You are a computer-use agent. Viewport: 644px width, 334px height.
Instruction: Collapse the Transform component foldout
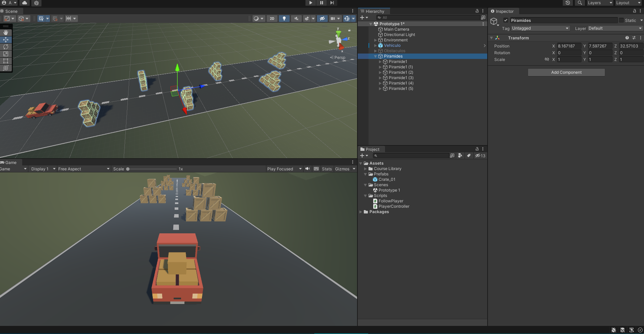pyautogui.click(x=492, y=38)
